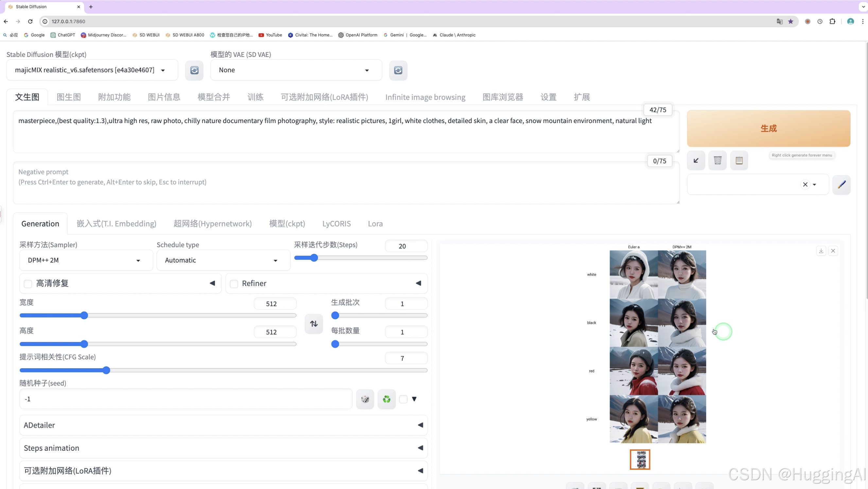The width and height of the screenshot is (868, 489).
Task: Open the style editor pencil icon
Action: (x=842, y=185)
